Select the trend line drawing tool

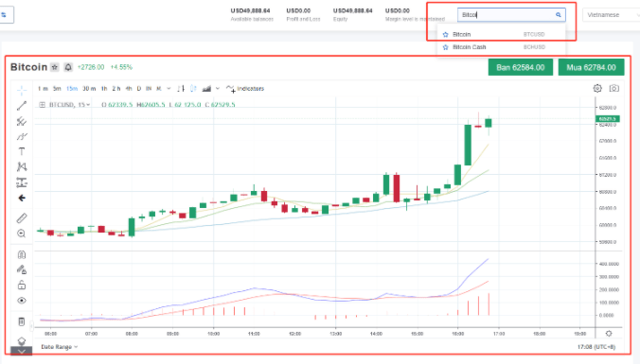(22, 106)
